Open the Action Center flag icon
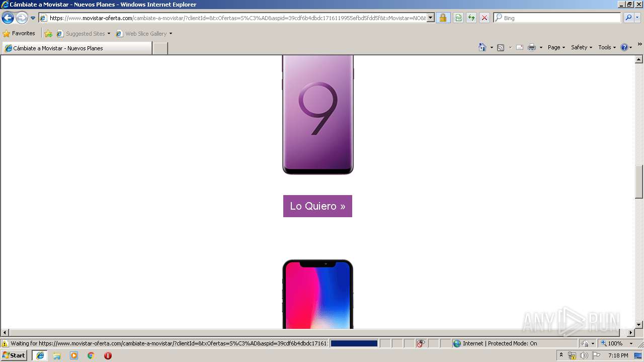 pyautogui.click(x=596, y=355)
